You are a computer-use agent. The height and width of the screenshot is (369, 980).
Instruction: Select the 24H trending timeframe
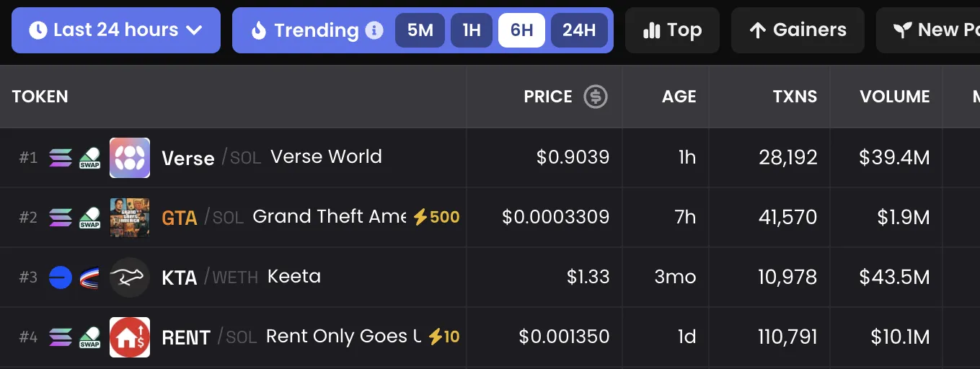pos(579,30)
